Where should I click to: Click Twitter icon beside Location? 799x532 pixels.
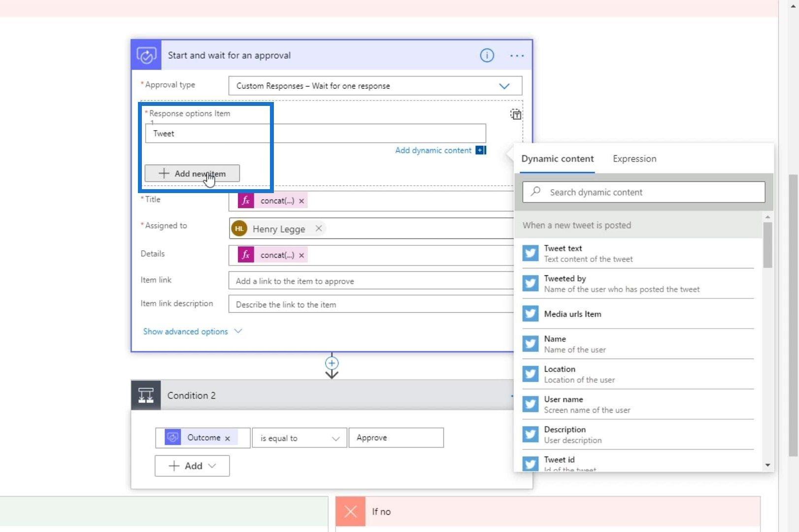pos(531,374)
